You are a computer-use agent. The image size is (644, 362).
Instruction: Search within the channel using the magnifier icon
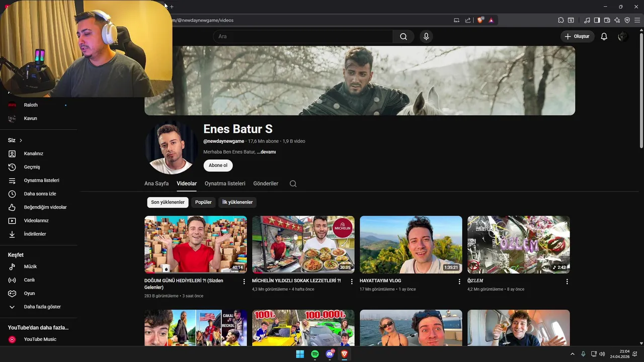[x=293, y=184]
